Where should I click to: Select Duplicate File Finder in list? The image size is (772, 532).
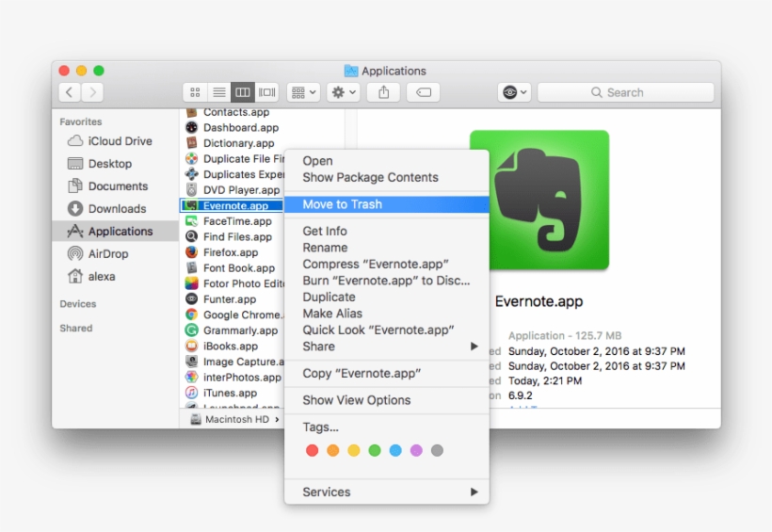(x=234, y=158)
